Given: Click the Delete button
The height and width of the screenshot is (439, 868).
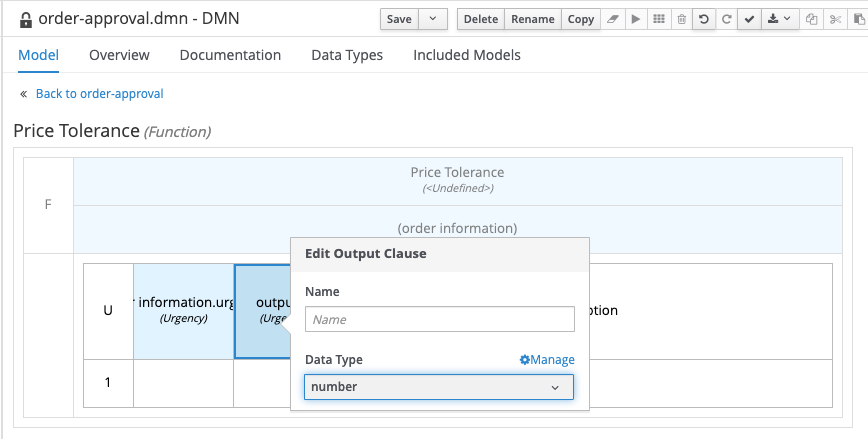Looking at the screenshot, I should [x=480, y=19].
